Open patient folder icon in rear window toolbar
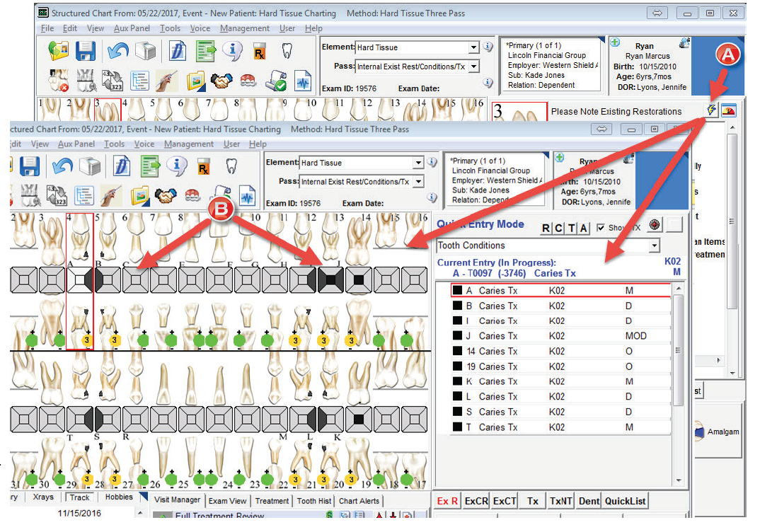760x532 pixels. [x=59, y=51]
